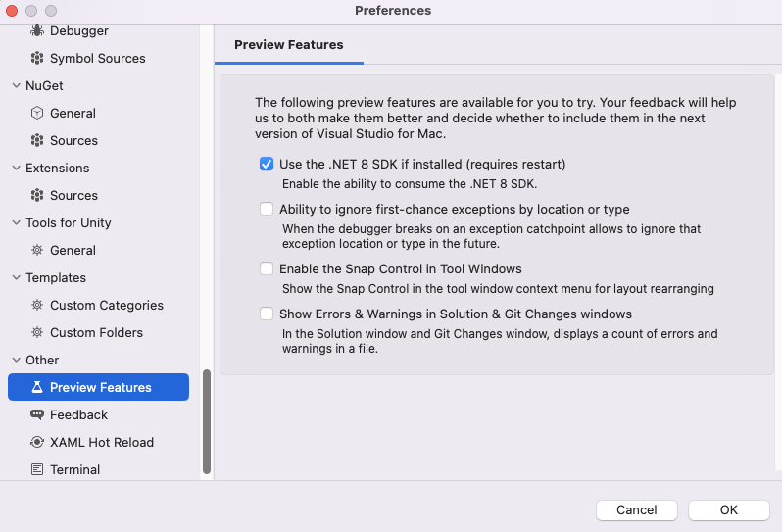782x532 pixels.
Task: Open XAML Hot Reload icon
Action: tap(37, 442)
